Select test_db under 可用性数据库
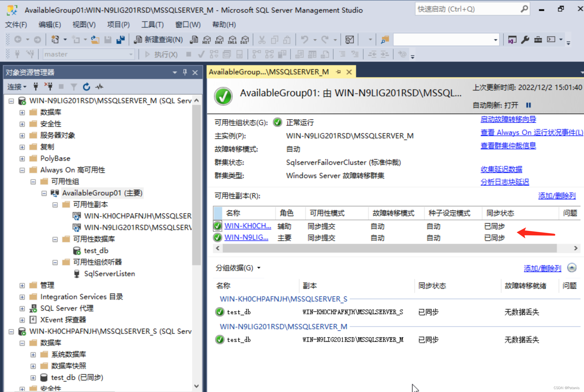The image size is (584, 392). [96, 251]
